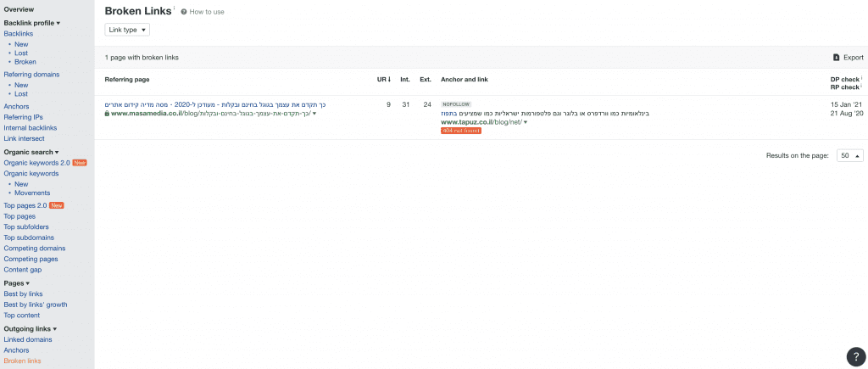Open Linked domains under Outgoing links
Screen dimensions: 868x369
(28, 339)
